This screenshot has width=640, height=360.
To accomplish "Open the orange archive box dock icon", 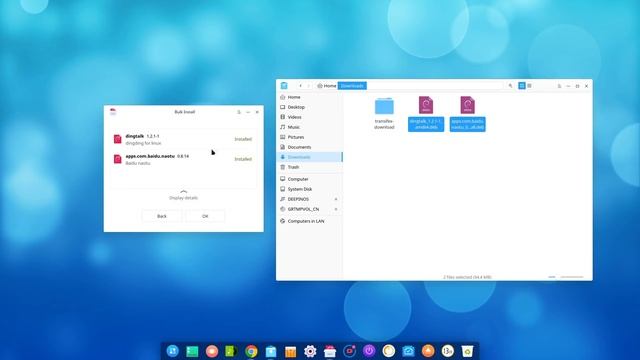I will [290, 351].
